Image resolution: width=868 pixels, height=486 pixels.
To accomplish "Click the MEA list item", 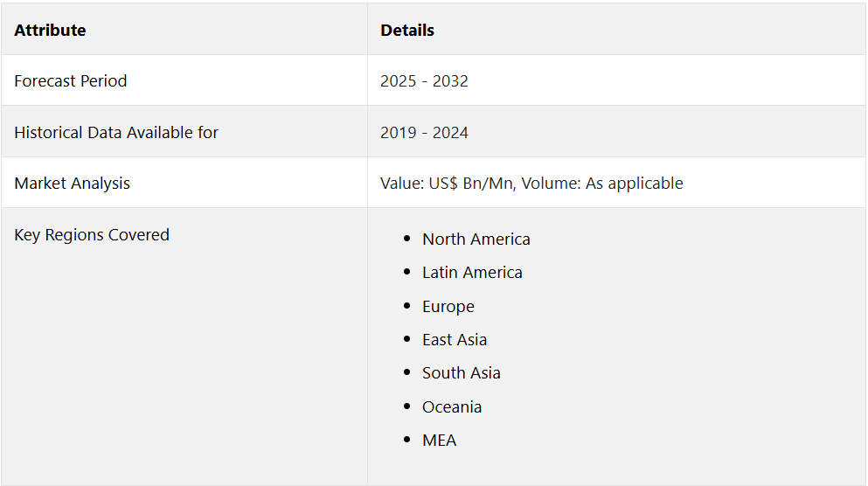I will [440, 440].
